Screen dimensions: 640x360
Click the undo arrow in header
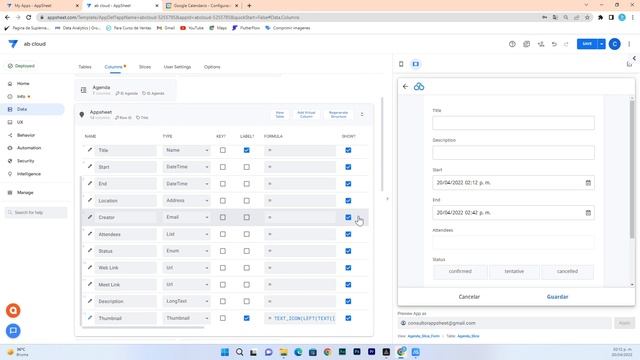[x=554, y=44]
